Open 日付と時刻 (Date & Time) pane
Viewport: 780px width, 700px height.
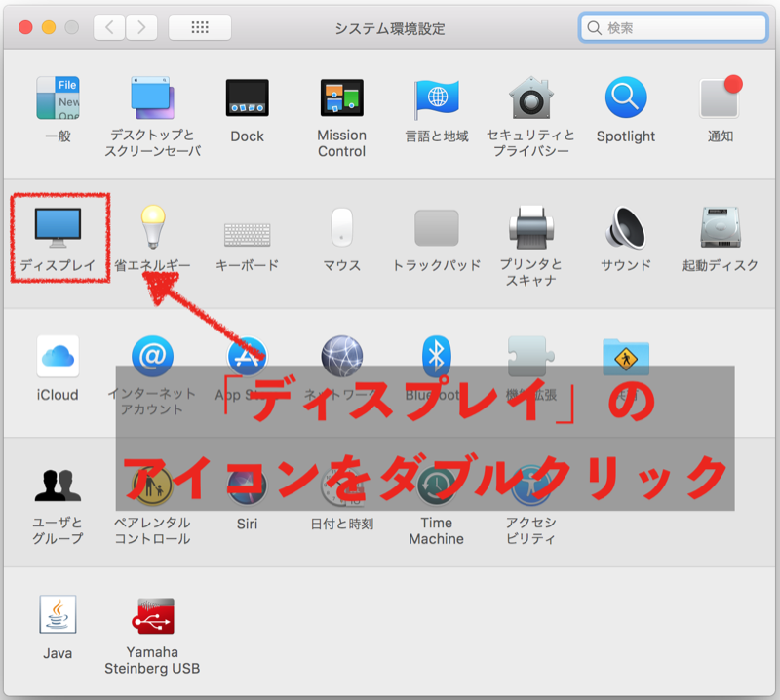[342, 486]
